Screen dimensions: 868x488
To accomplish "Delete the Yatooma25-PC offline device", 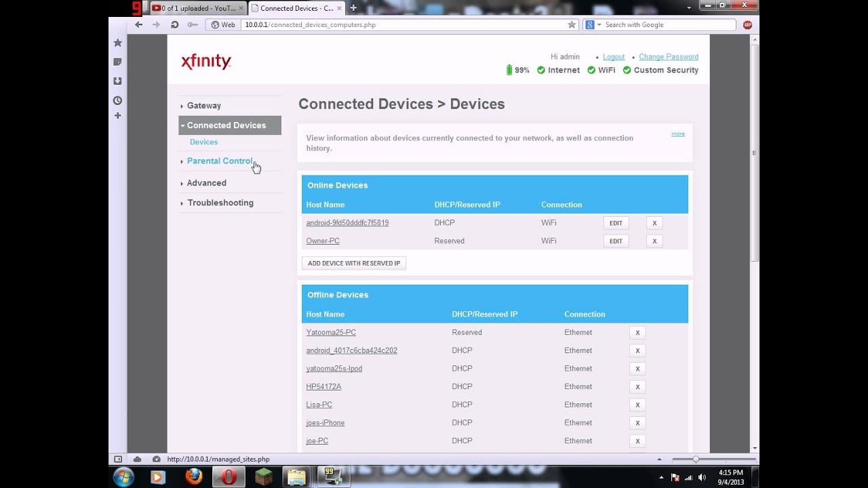I will [637, 333].
